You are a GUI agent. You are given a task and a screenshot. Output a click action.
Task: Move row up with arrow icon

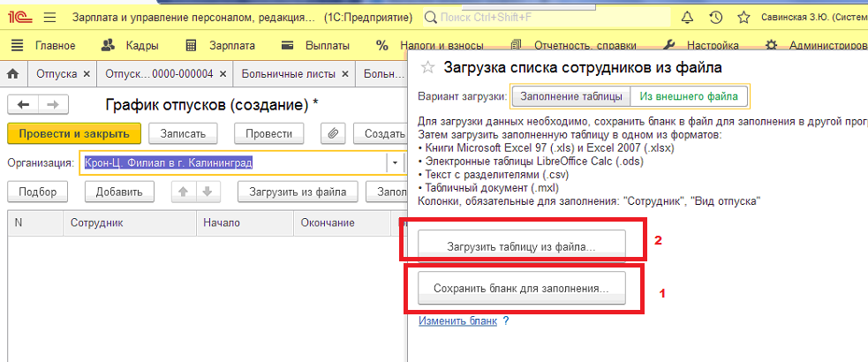(184, 192)
